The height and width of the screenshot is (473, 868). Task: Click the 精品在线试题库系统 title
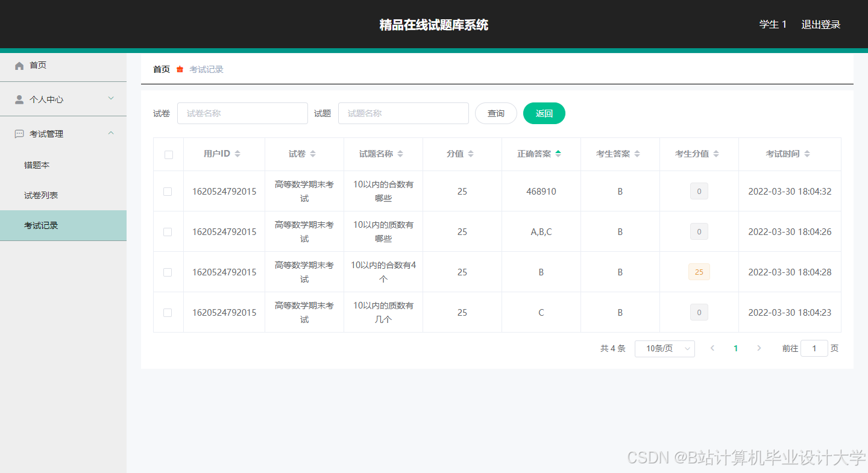pyautogui.click(x=434, y=25)
